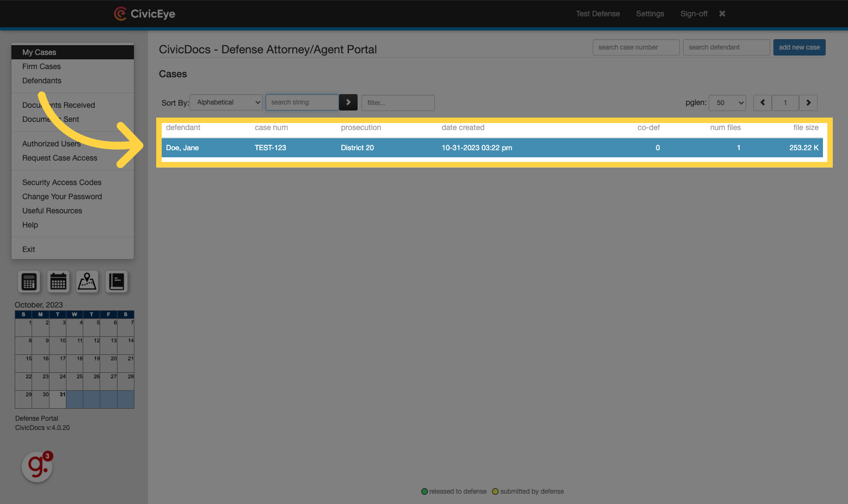The image size is (848, 504).
Task: Open the calculator icon in sidebar
Action: [x=29, y=281]
